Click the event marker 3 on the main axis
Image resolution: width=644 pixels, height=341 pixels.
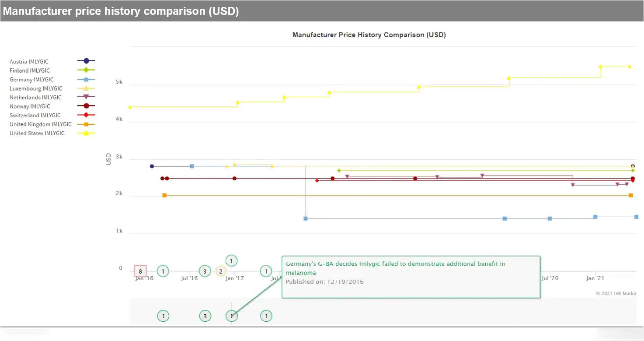pyautogui.click(x=205, y=271)
